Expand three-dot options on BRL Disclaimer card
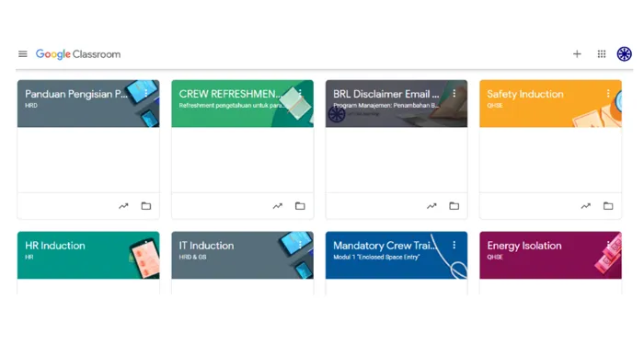The image size is (644, 345). [x=454, y=94]
